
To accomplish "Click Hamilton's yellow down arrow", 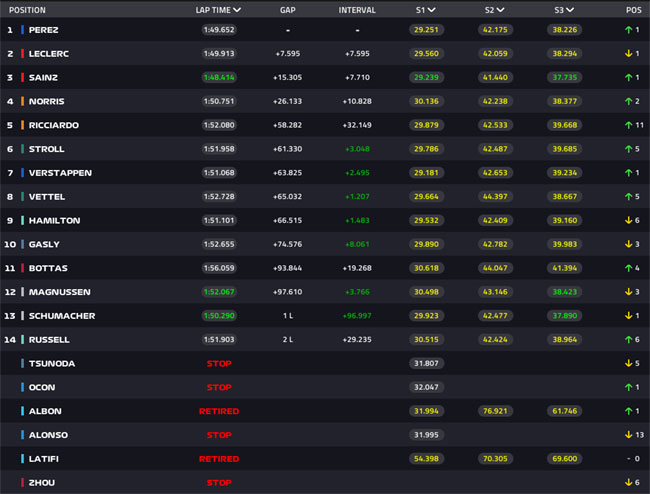I will 628,220.
